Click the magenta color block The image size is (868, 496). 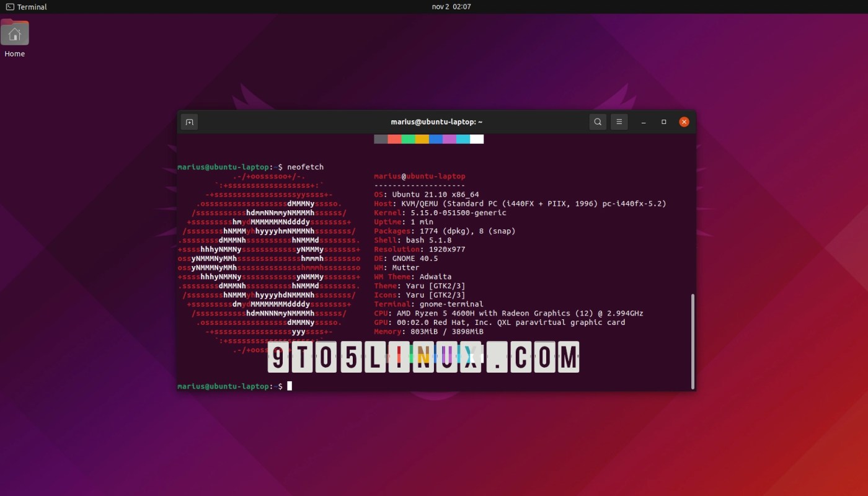tap(449, 139)
